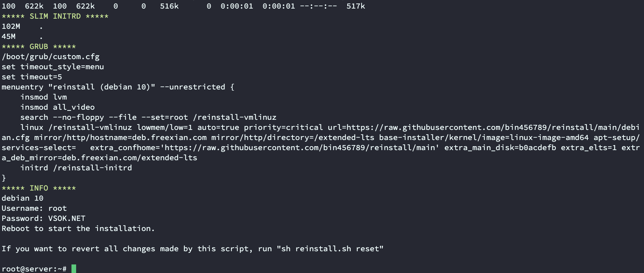The image size is (644, 273).
Task: Click the SLIM INITRD section header
Action: [55, 16]
